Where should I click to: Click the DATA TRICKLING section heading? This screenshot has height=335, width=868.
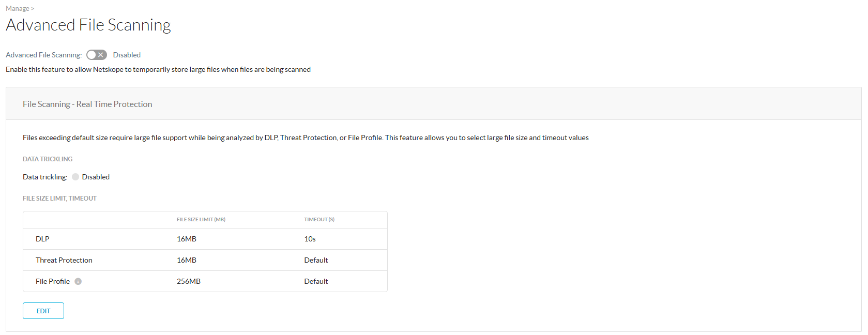pos(48,159)
